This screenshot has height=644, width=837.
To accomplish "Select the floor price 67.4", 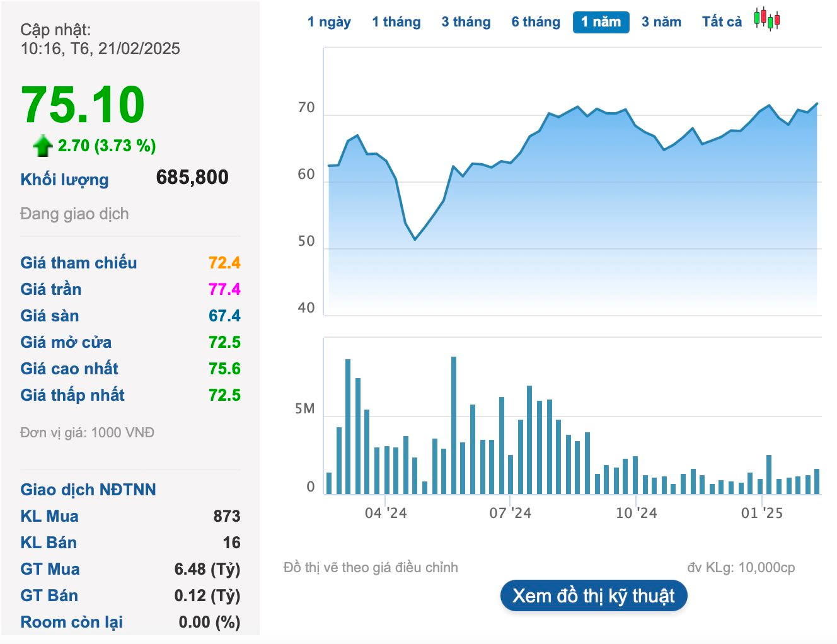I will click(224, 316).
